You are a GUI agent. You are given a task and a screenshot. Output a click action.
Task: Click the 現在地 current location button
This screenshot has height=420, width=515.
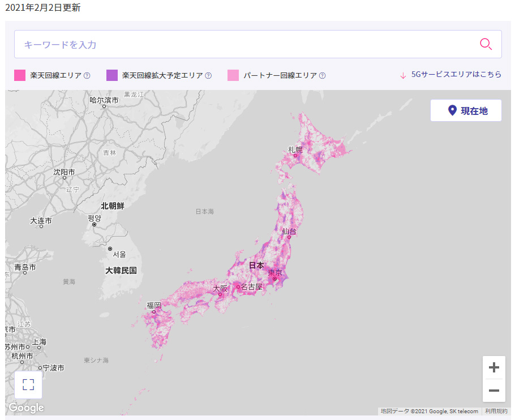[466, 110]
